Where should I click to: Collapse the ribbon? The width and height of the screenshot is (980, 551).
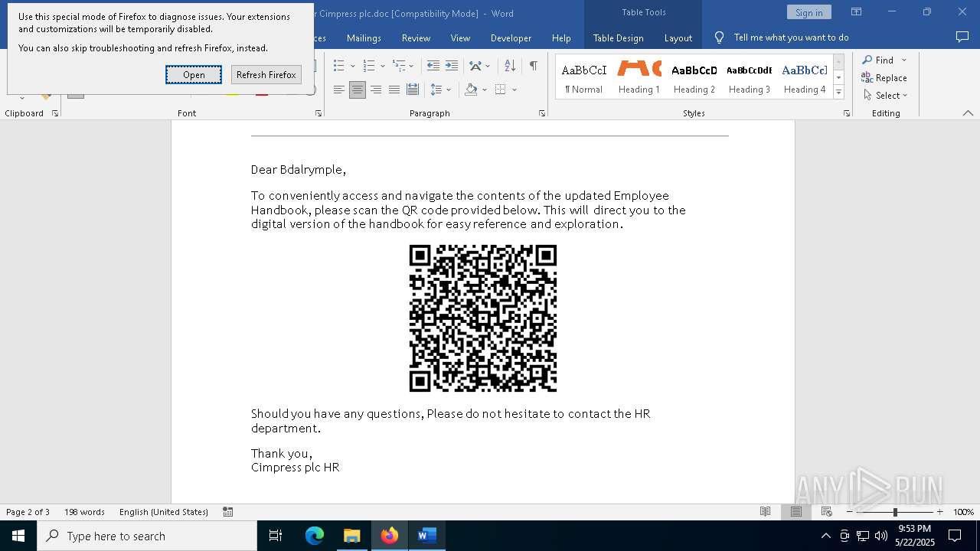pos(968,113)
